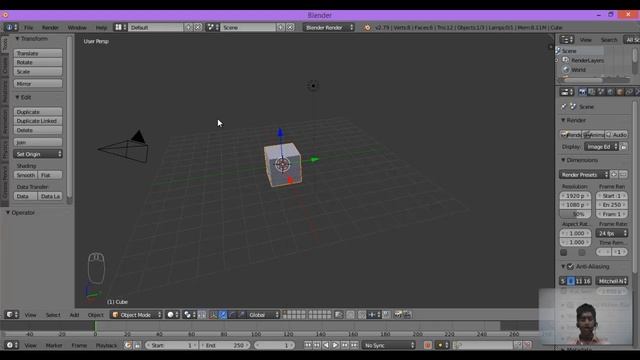Viewport: 640px width, 360px height.
Task: Remove render preset with minus
Action: point(623,175)
